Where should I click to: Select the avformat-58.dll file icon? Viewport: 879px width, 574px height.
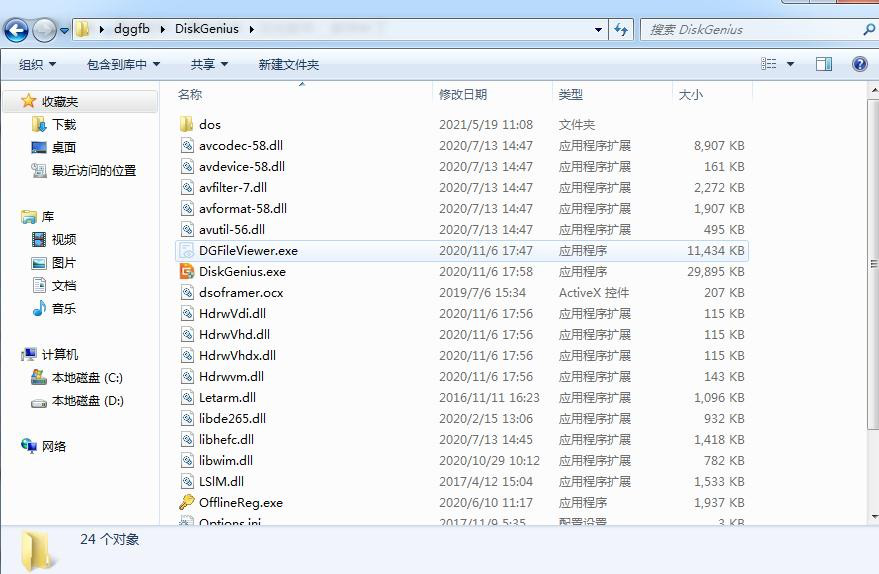click(187, 209)
